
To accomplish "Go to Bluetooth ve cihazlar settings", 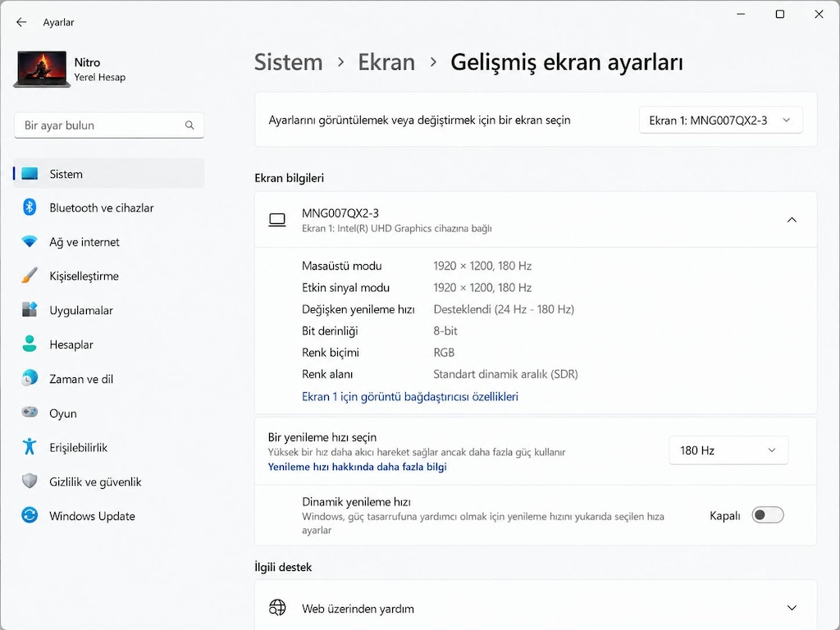I will [101, 208].
